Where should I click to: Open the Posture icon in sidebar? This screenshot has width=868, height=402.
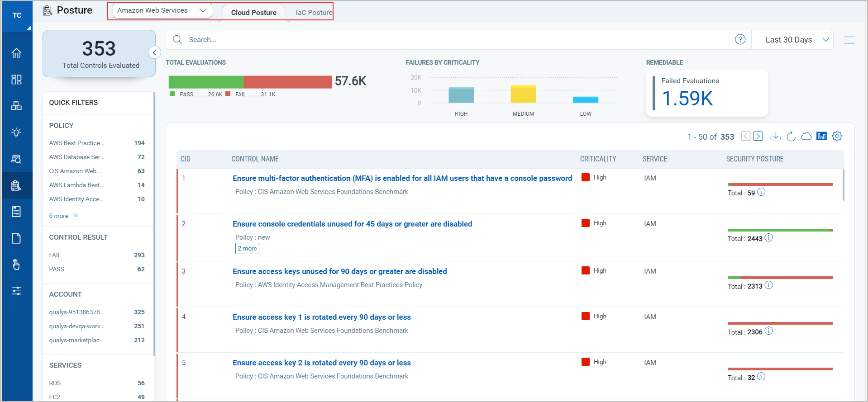[x=16, y=185]
